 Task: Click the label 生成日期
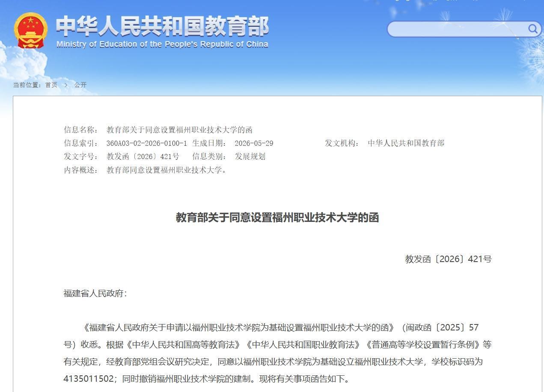[209, 143]
